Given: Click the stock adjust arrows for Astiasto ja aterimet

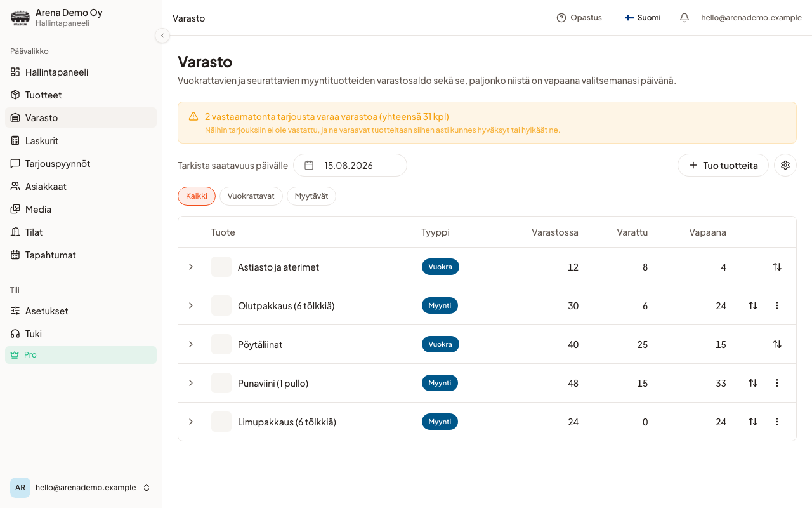Looking at the screenshot, I should coord(777,267).
